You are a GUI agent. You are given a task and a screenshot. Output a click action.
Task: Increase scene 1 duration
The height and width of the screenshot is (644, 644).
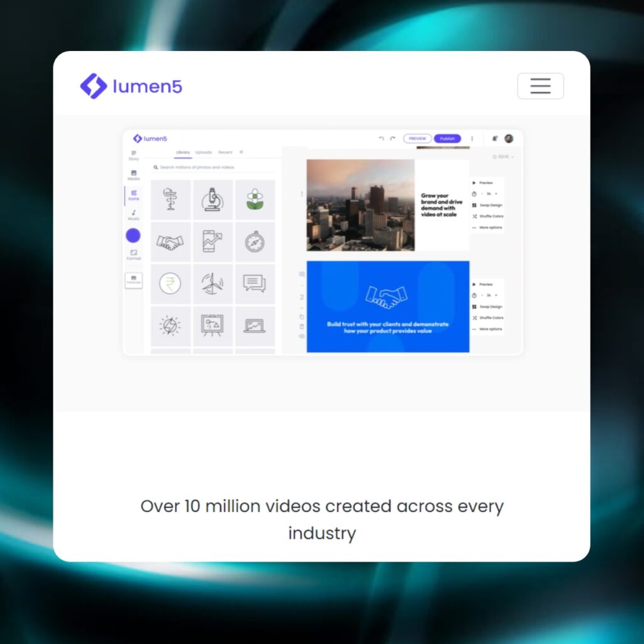pyautogui.click(x=496, y=194)
